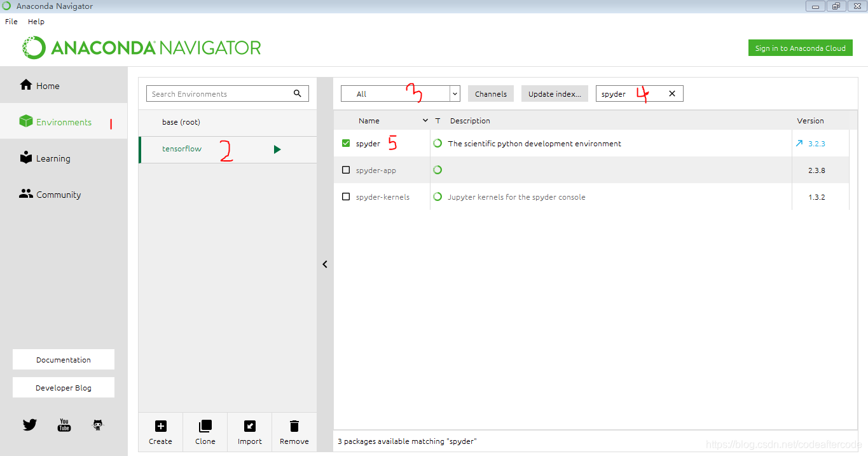The image size is (868, 456).
Task: Select the tensorflow environment
Action: tap(228, 149)
